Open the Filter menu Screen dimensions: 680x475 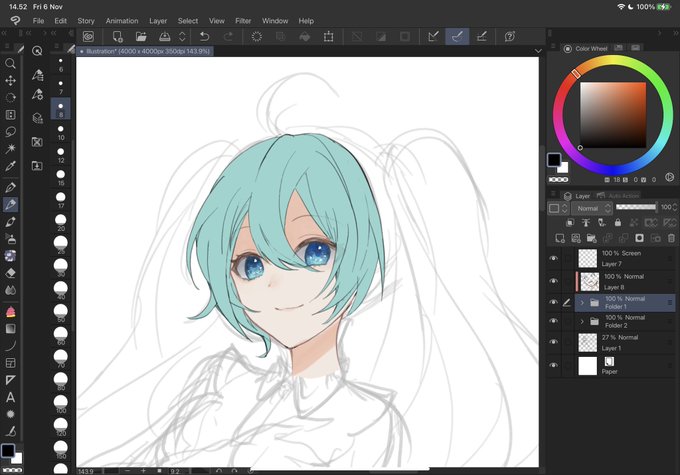pyautogui.click(x=243, y=21)
